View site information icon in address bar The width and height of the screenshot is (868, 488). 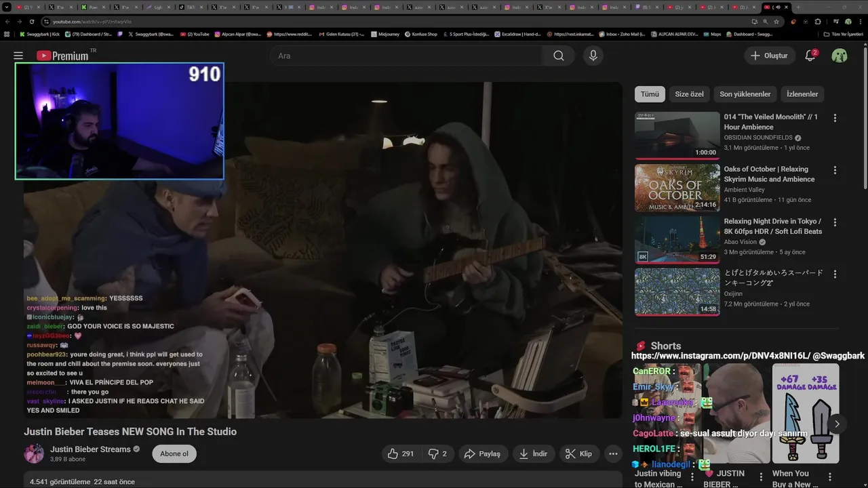[x=46, y=22]
